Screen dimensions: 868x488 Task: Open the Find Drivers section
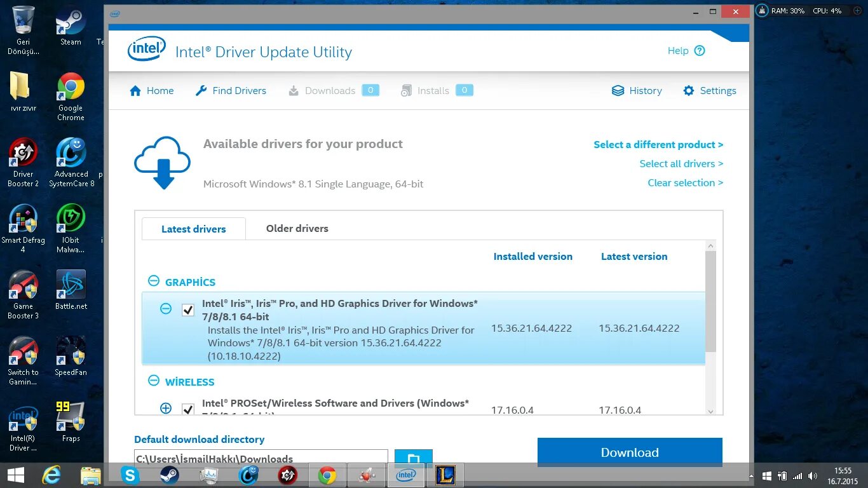point(231,91)
